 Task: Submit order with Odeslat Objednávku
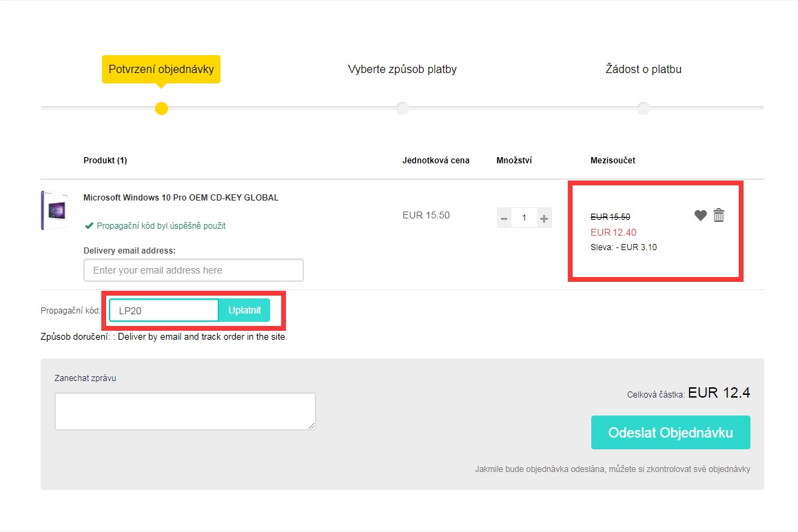click(x=670, y=433)
